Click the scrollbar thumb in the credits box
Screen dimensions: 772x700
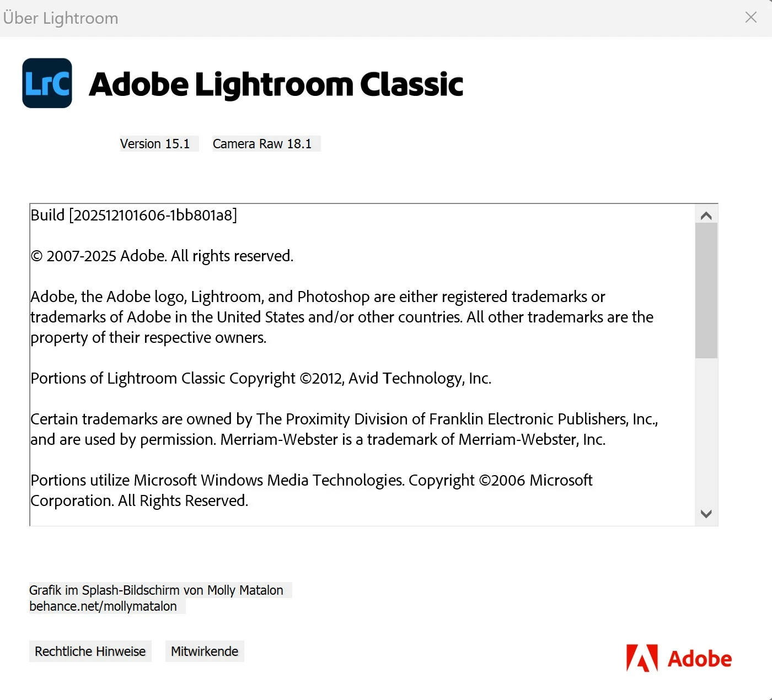(706, 290)
